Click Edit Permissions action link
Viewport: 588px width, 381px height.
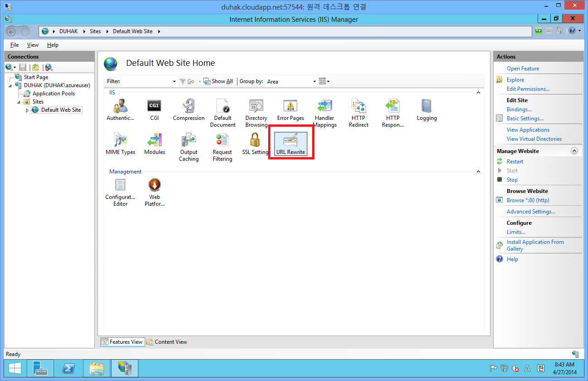[528, 89]
